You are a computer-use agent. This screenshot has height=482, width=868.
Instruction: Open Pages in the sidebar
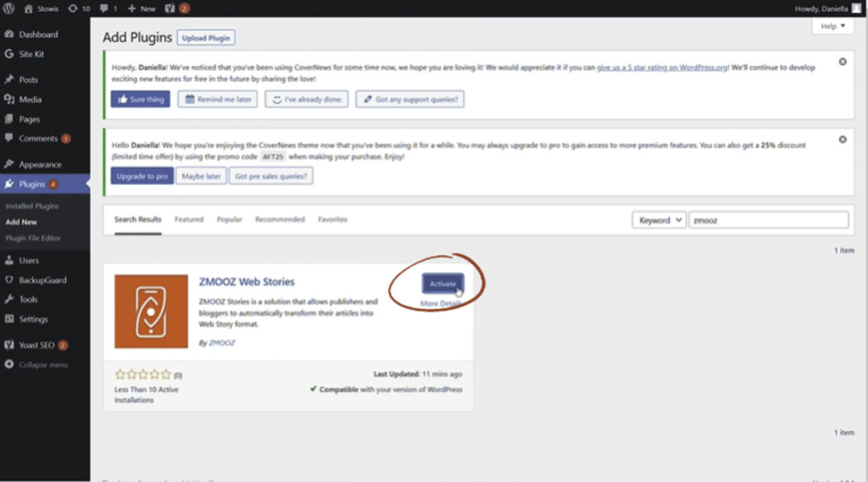[30, 119]
